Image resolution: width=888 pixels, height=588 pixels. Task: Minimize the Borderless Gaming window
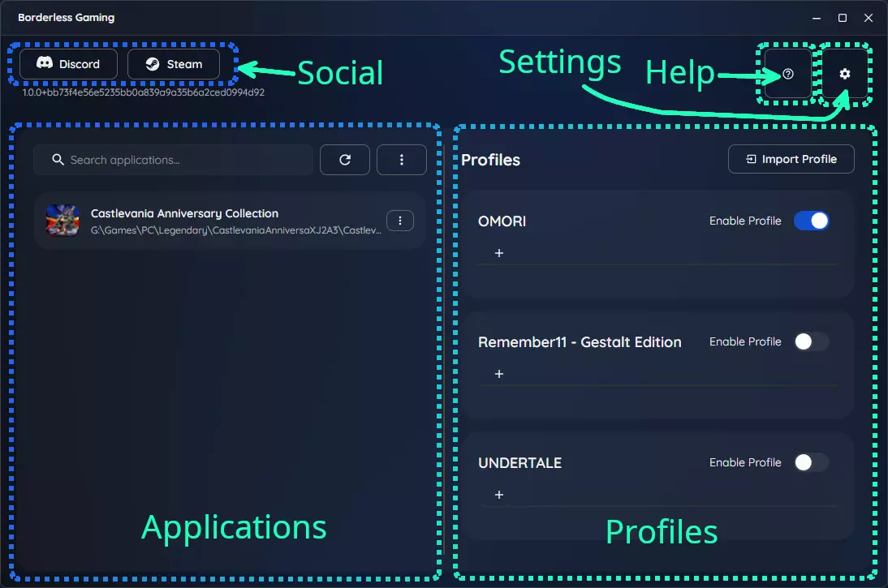(816, 18)
